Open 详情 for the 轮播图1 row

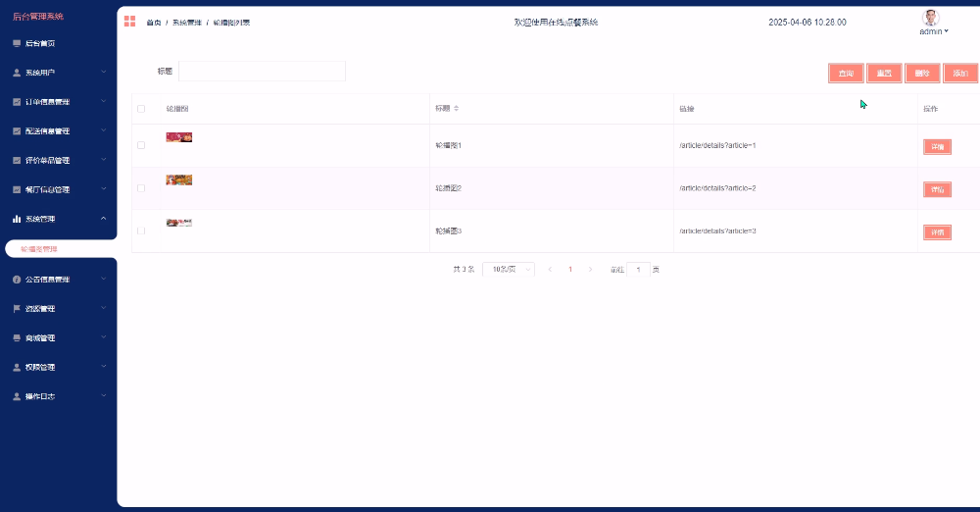coord(938,147)
